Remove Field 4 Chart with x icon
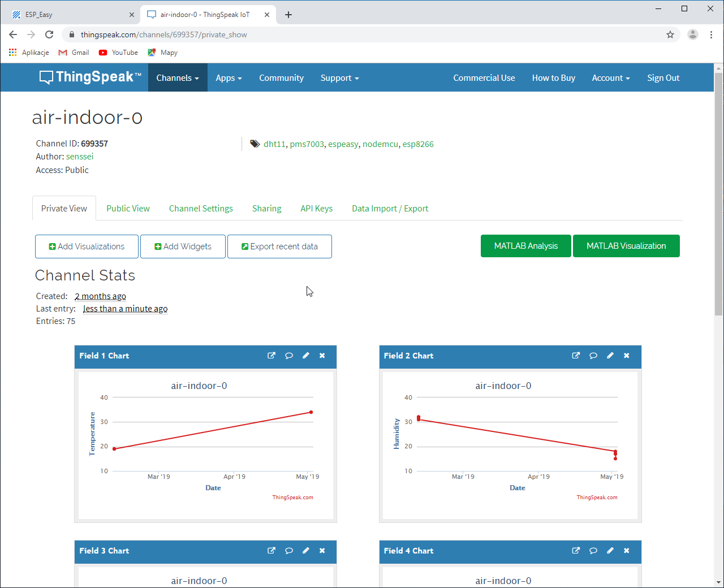 627,551
